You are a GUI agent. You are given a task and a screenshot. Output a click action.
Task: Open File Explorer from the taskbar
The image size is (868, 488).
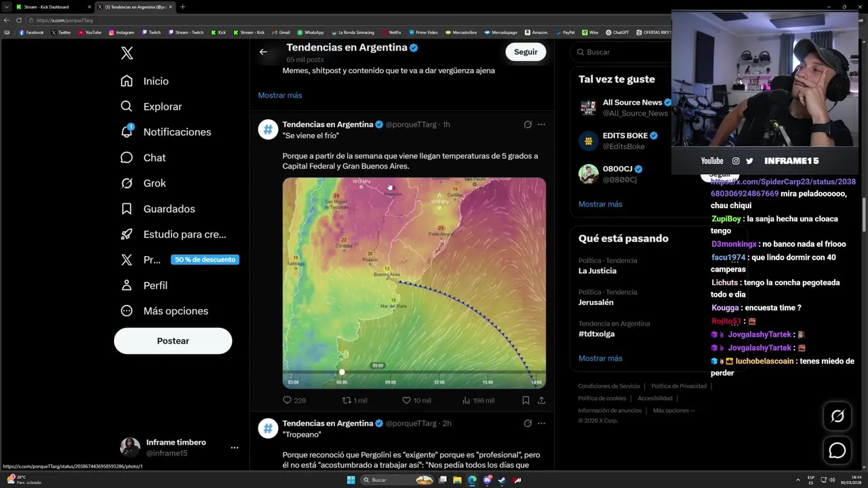click(x=458, y=480)
